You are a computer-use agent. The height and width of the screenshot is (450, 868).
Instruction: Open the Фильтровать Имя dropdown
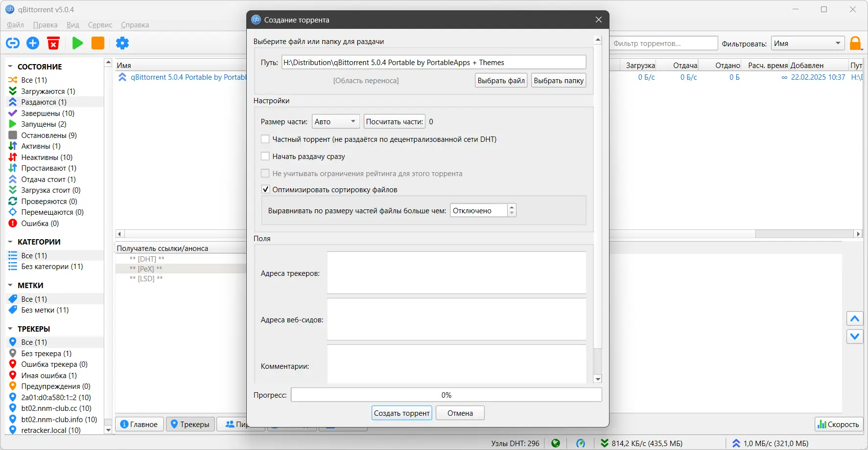coord(808,44)
